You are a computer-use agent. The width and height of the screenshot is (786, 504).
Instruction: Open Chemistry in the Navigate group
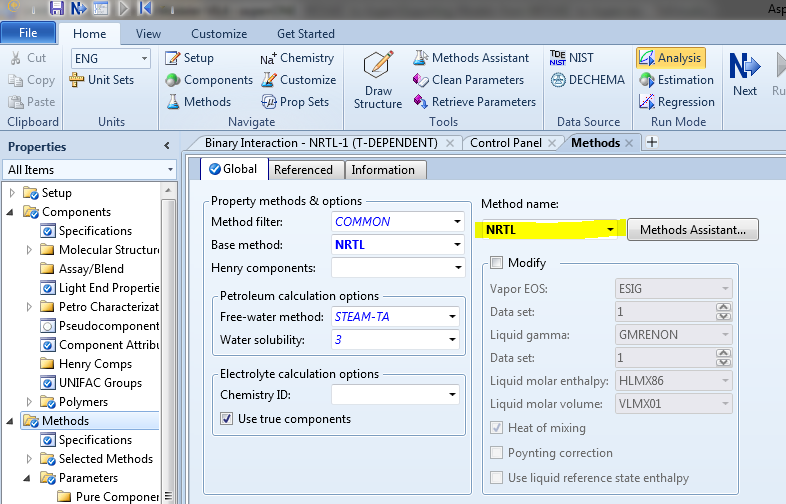(x=297, y=58)
